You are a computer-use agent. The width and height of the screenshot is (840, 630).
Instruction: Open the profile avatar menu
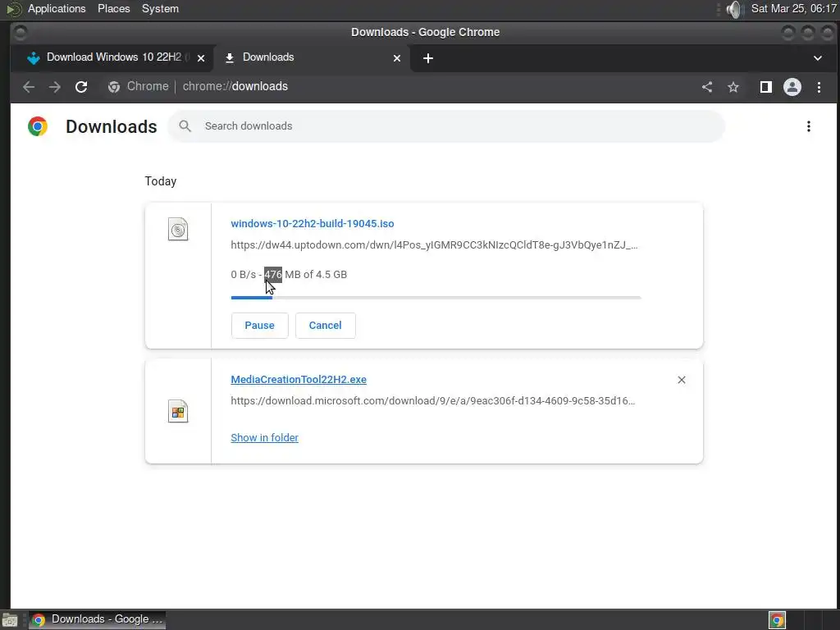pyautogui.click(x=792, y=87)
